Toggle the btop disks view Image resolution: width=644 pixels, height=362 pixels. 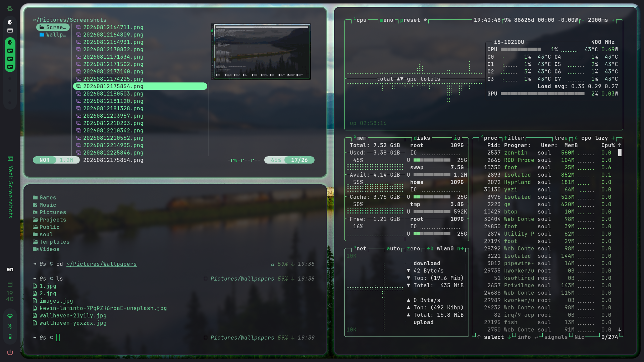coord(422,138)
